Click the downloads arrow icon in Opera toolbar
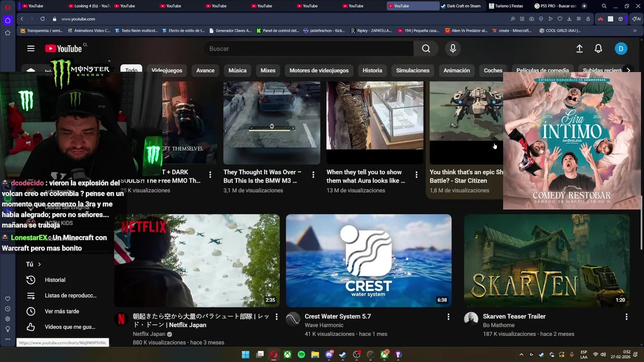Image resolution: width=644 pixels, height=362 pixels. [x=569, y=19]
